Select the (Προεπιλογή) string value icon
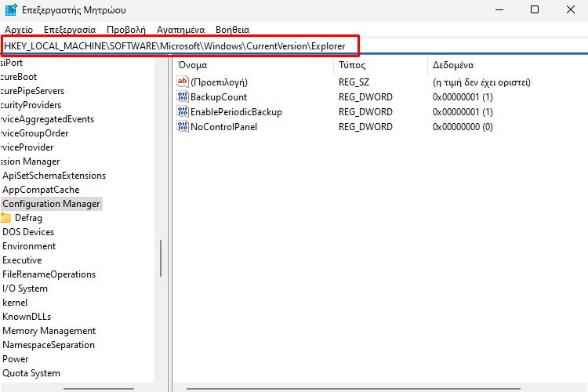The image size is (588, 392). click(182, 82)
